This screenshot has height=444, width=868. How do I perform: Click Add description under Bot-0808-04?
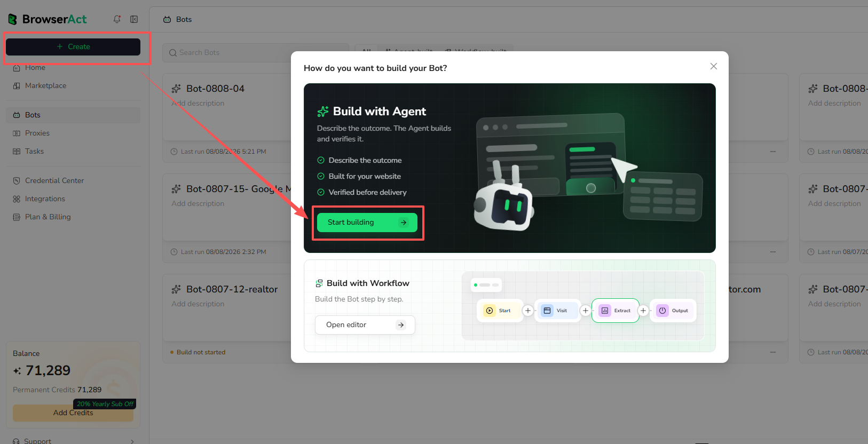(198, 104)
